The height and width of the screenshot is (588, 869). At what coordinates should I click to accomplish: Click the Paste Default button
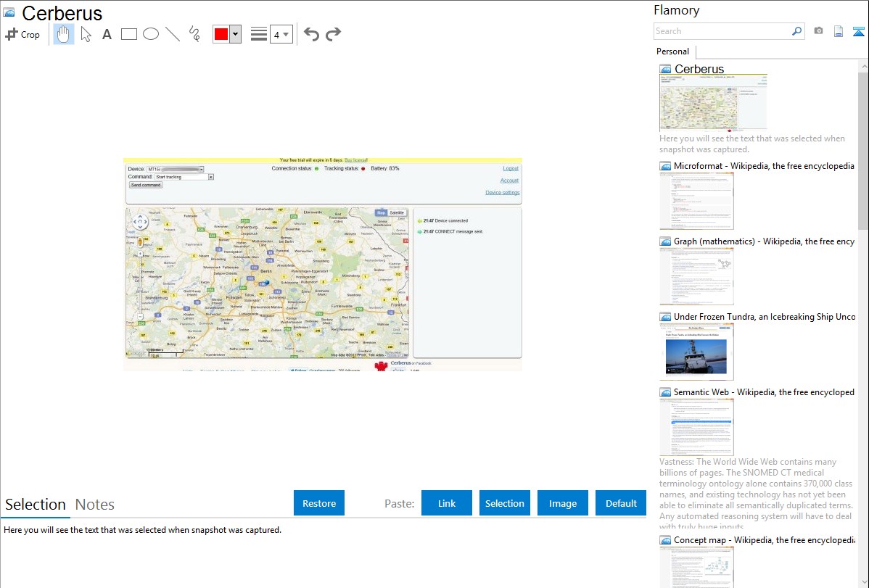[x=621, y=503]
